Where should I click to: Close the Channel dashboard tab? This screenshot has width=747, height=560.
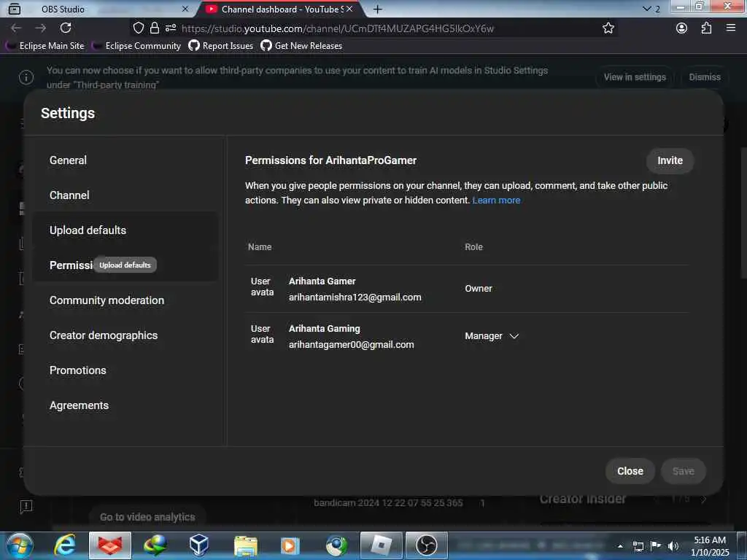349,9
